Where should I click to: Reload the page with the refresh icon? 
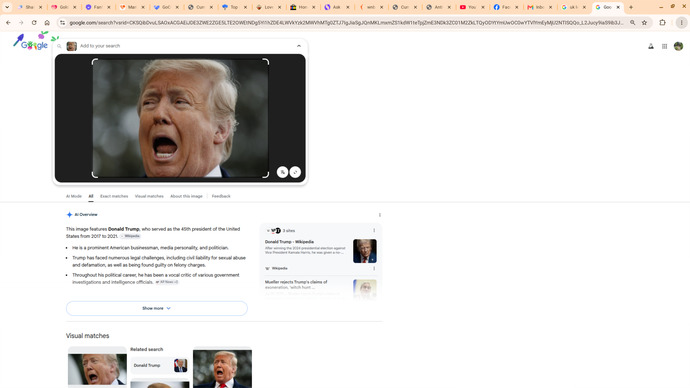click(x=34, y=22)
